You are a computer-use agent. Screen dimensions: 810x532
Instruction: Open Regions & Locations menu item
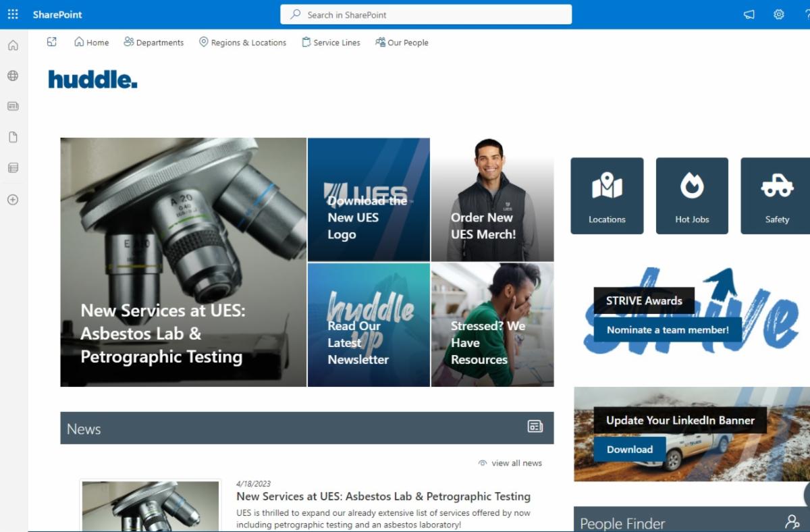pyautogui.click(x=242, y=43)
